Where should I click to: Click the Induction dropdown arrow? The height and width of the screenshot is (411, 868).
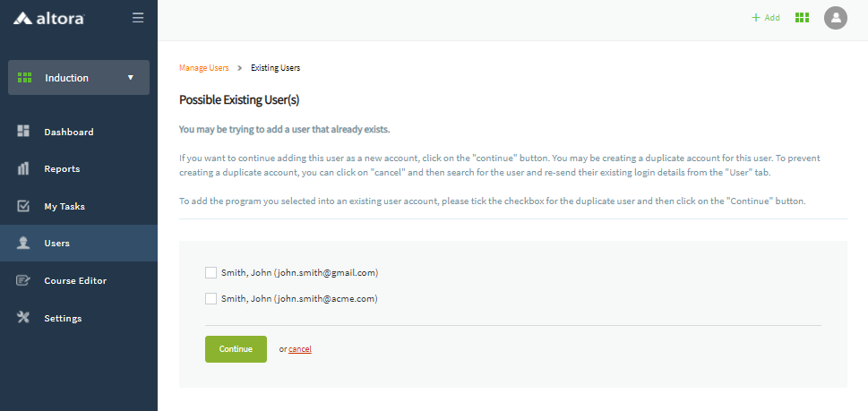[131, 78]
